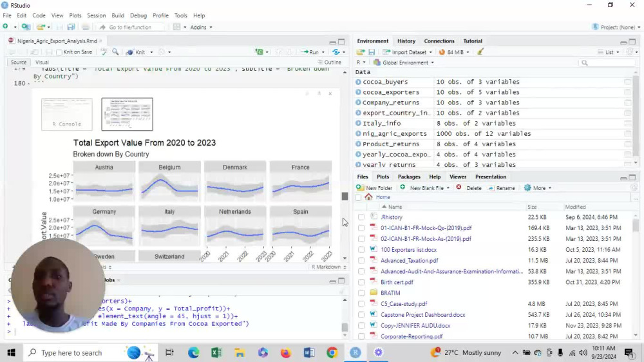
Task: Switch to the Visual editor mode
Action: (42, 62)
